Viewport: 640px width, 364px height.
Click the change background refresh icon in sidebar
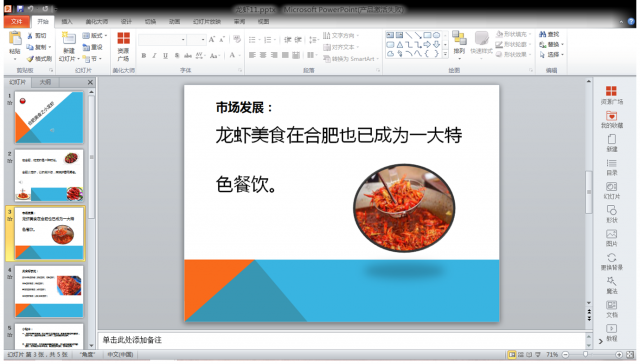611,257
